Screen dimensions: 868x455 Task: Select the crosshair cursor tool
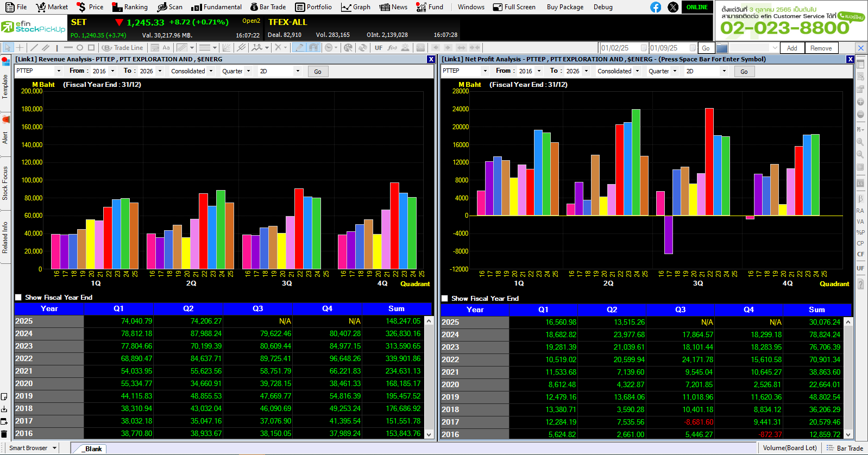coord(20,48)
